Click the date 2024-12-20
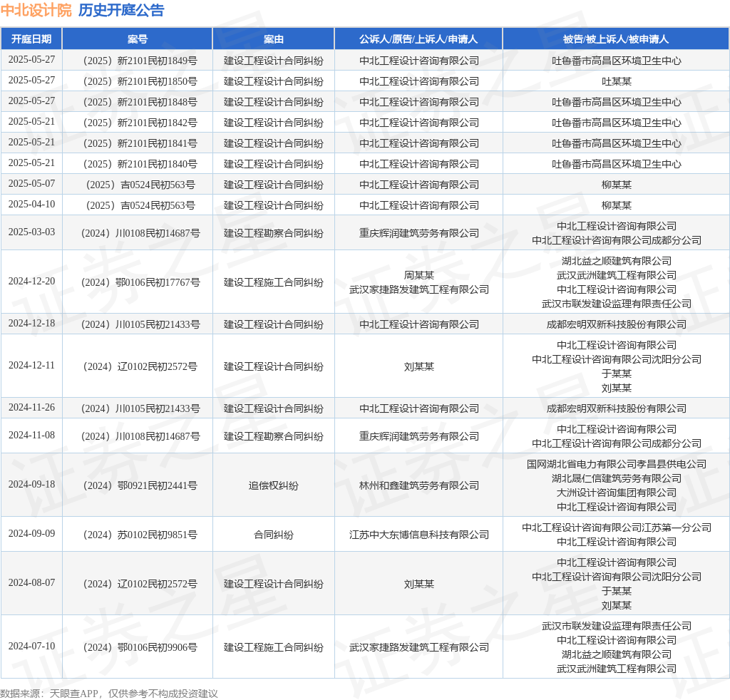Image resolution: width=730 pixels, height=700 pixels. [x=31, y=281]
